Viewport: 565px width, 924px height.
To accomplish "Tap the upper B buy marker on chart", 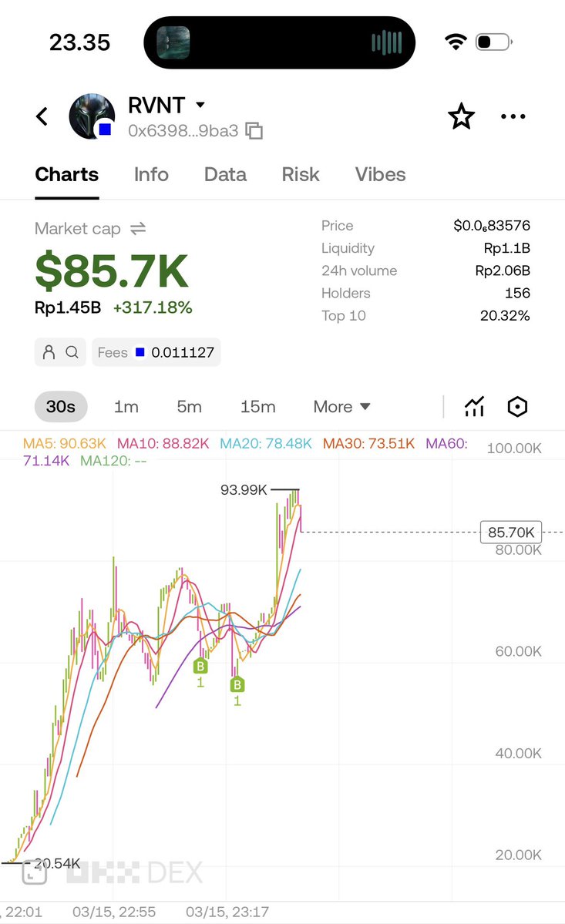I will [200, 667].
